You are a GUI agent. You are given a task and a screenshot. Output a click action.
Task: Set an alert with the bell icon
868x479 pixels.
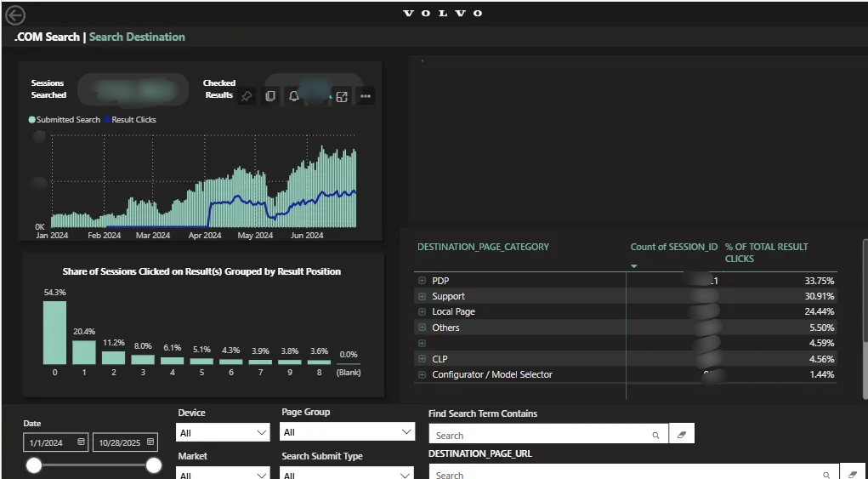click(x=294, y=96)
